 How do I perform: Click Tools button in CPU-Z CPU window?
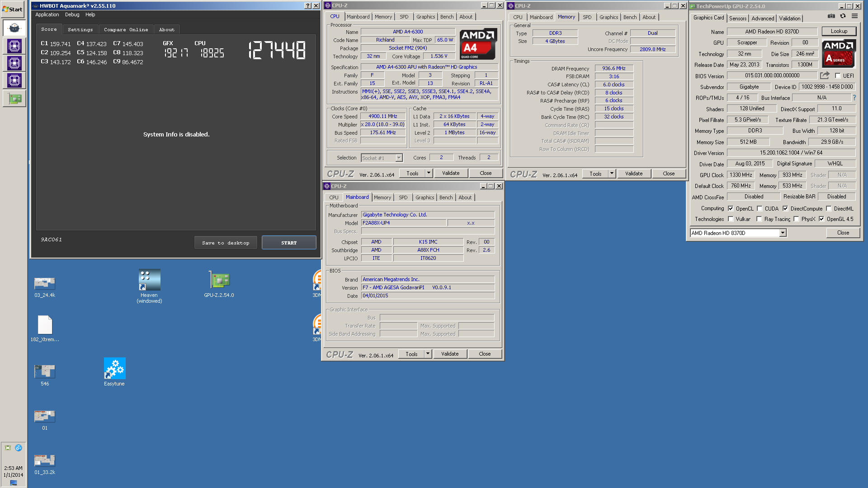tap(412, 173)
